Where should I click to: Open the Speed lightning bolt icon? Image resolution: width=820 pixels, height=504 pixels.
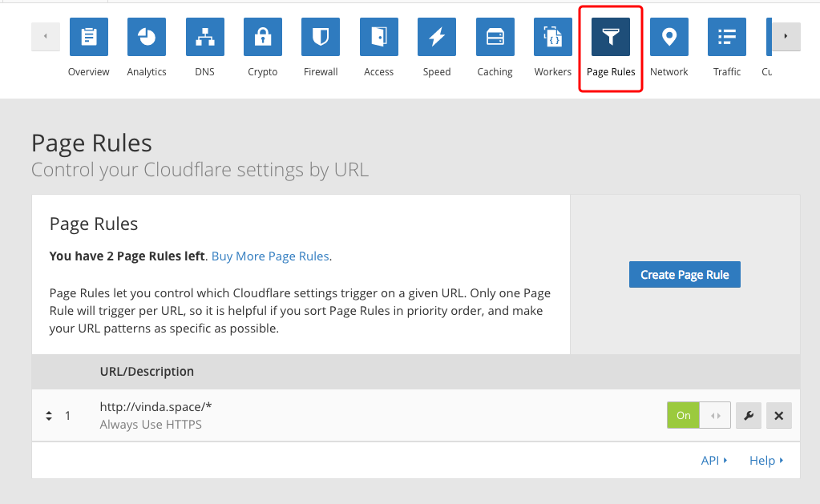click(x=437, y=37)
